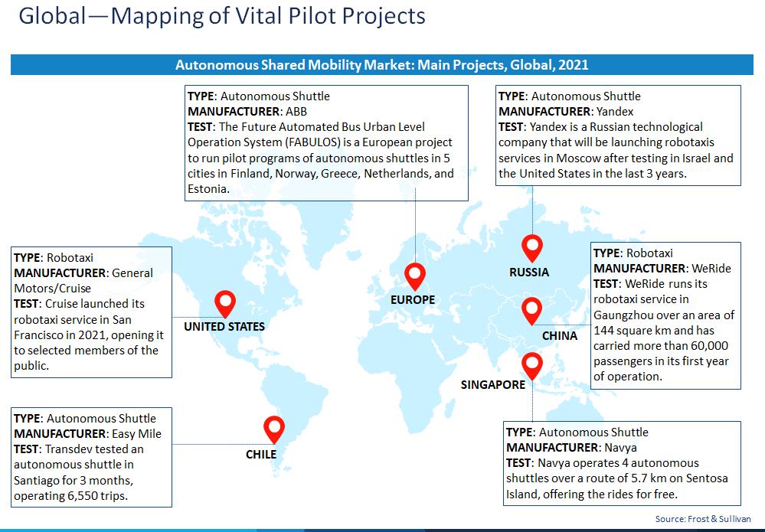Click the FABULOS project description line

[x=320, y=142]
